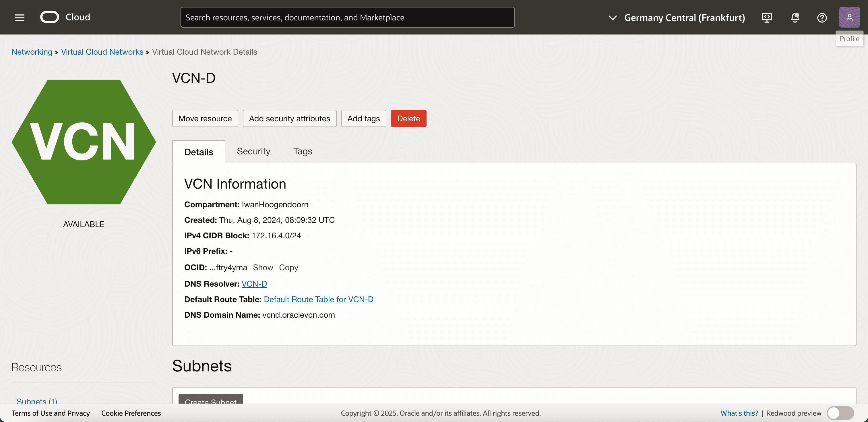Copy the OCID to clipboard
This screenshot has height=422, width=868.
point(288,267)
